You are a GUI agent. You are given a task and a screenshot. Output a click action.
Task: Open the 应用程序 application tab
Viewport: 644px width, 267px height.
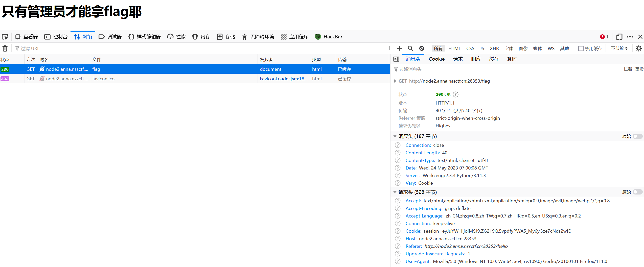click(x=295, y=37)
